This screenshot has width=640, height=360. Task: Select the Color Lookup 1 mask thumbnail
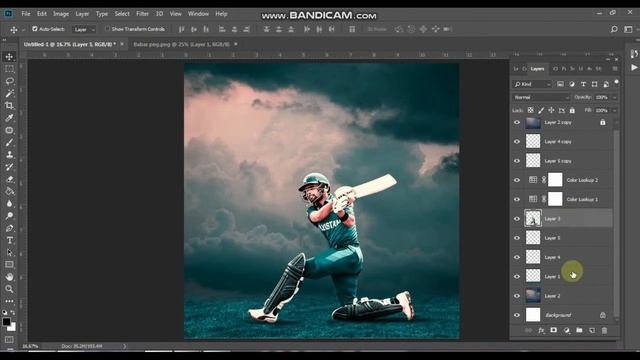pyautogui.click(x=555, y=199)
